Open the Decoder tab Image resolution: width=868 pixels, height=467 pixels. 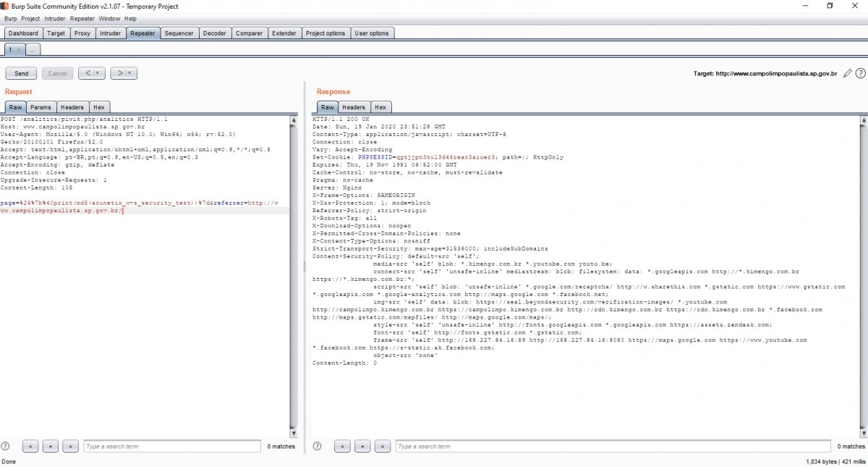pyautogui.click(x=214, y=33)
